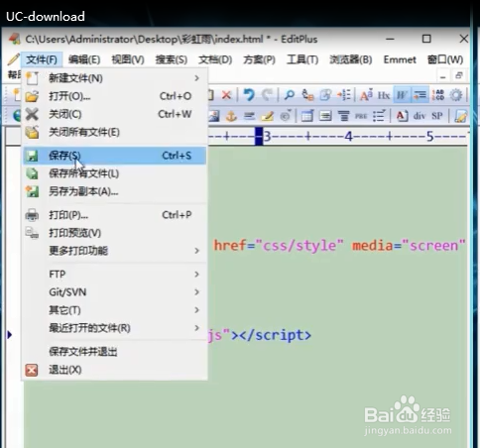
Task: Expand the 新建文件(N) submenu
Action: [x=115, y=78]
